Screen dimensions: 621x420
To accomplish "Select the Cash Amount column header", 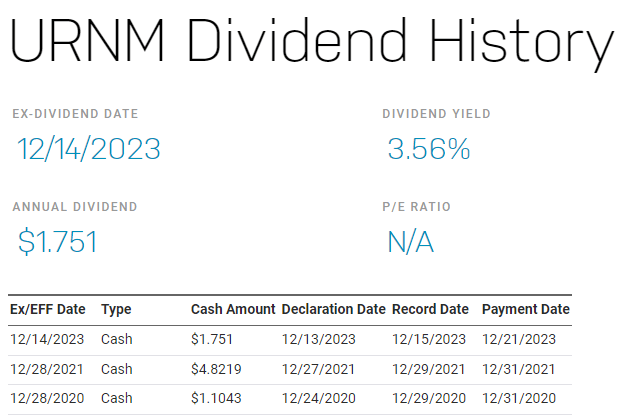I will coord(233,309).
